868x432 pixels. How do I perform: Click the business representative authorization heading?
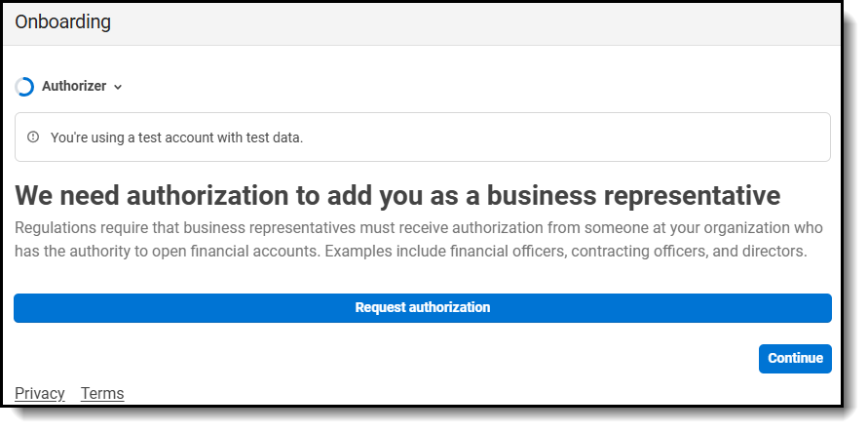(397, 195)
